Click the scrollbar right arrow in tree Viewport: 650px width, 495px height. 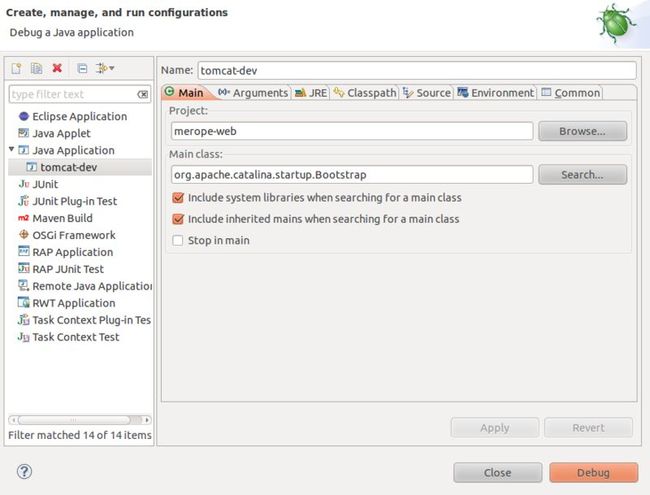pyautogui.click(x=147, y=420)
